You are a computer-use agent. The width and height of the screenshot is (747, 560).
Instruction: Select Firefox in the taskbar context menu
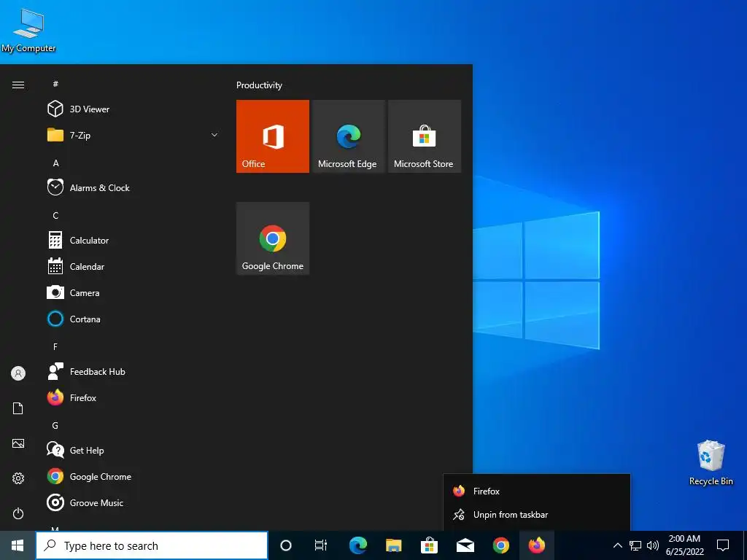pos(537,491)
